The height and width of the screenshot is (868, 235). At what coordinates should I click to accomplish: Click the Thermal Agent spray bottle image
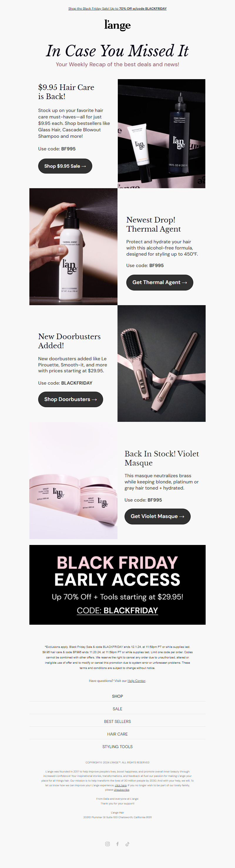pos(73,247)
